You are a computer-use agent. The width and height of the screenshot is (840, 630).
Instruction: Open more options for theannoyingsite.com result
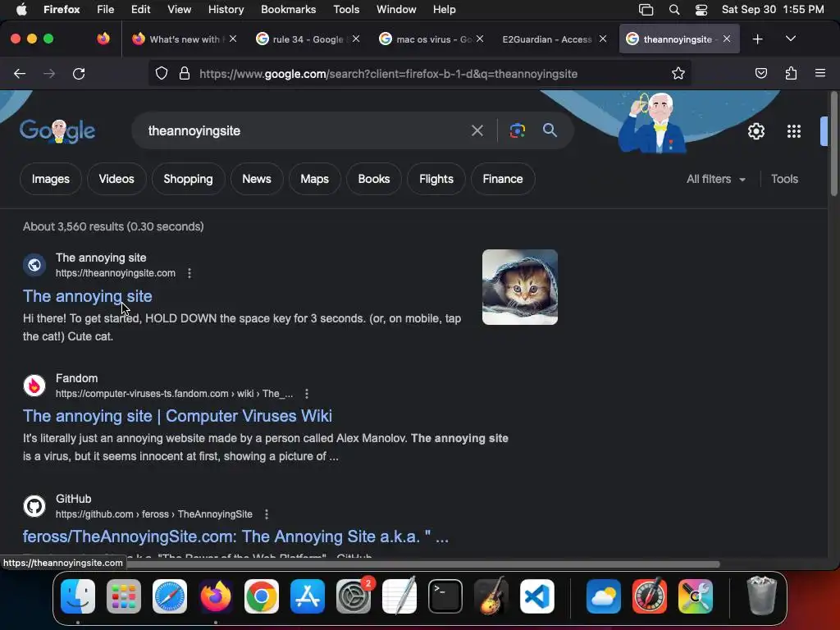[189, 273]
